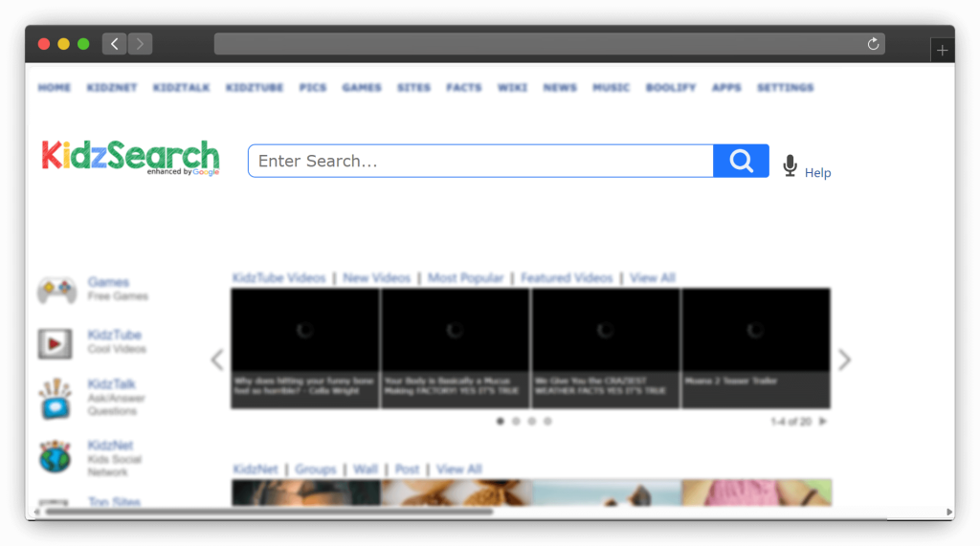The height and width of the screenshot is (546, 980).
Task: Open the Games controller icon in sidebar
Action: coord(56,290)
